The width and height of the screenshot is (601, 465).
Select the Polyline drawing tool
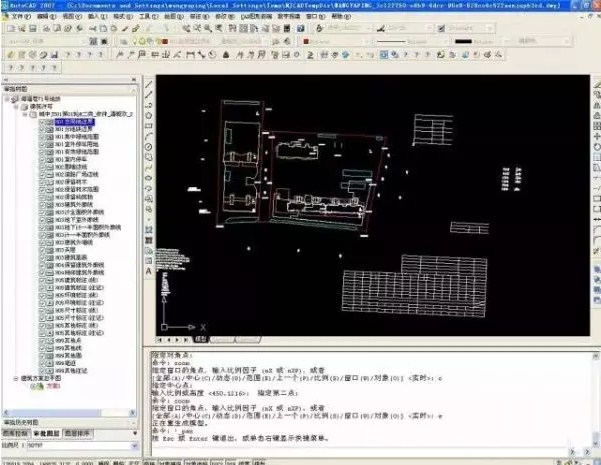pyautogui.click(x=149, y=105)
